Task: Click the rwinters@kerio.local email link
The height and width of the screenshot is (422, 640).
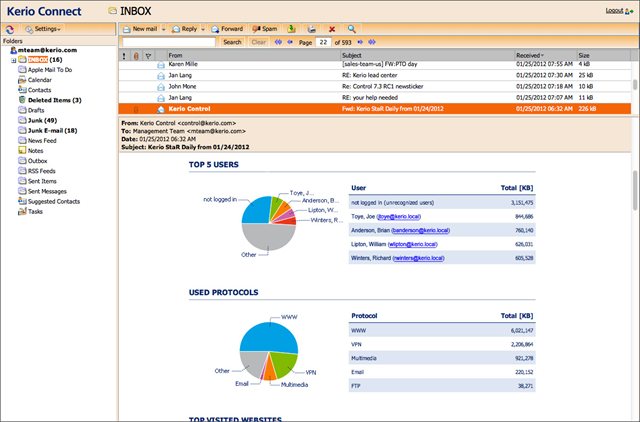Action: click(418, 258)
